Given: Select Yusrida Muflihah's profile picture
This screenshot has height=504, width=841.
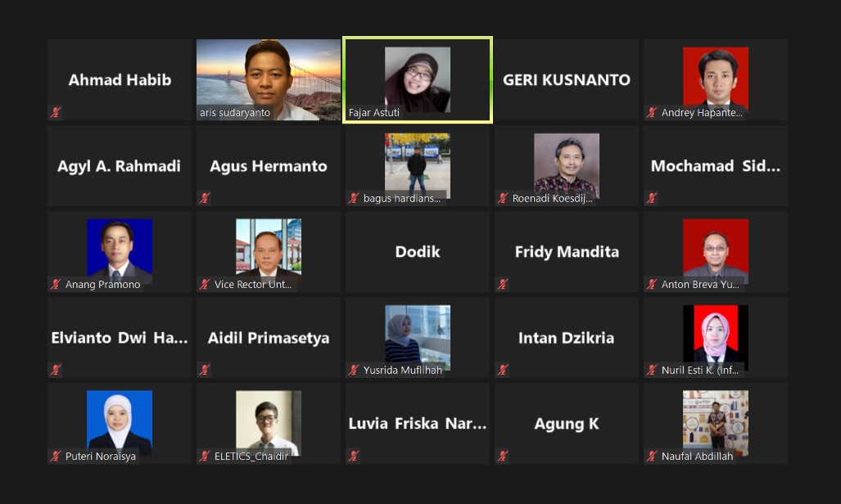Looking at the screenshot, I should (418, 335).
